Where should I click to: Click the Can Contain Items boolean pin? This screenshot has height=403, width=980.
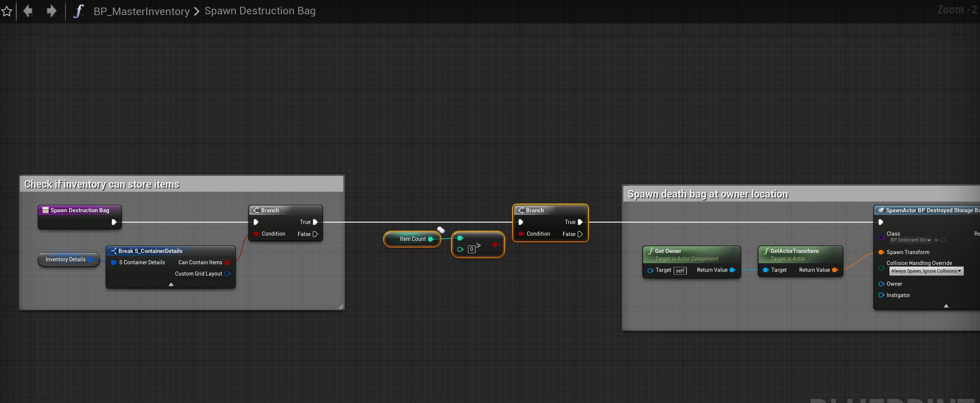tap(227, 262)
